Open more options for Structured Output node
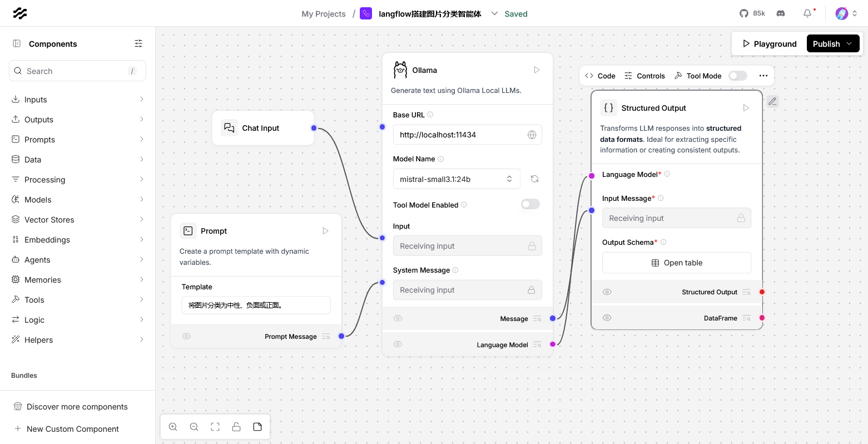This screenshot has width=868, height=444. click(x=763, y=76)
